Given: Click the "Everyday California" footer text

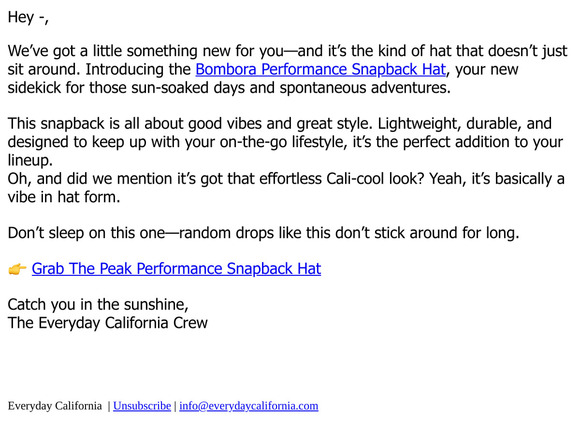Looking at the screenshot, I should (x=55, y=406).
